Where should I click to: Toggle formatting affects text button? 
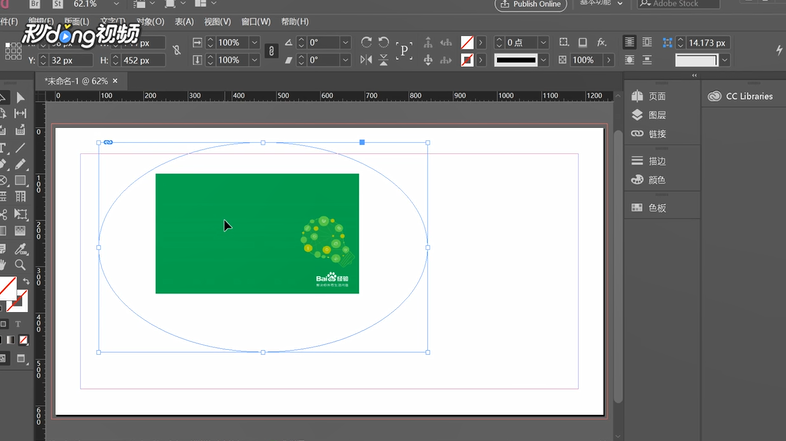18,324
